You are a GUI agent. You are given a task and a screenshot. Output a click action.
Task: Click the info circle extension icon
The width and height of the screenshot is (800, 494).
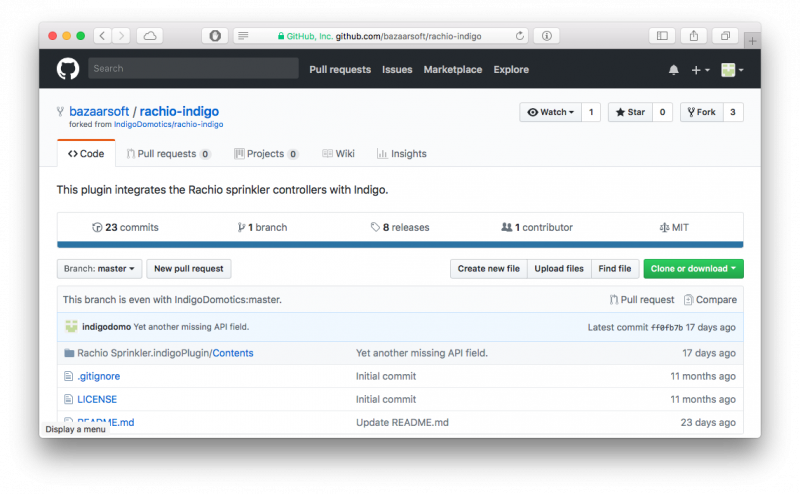click(x=546, y=36)
